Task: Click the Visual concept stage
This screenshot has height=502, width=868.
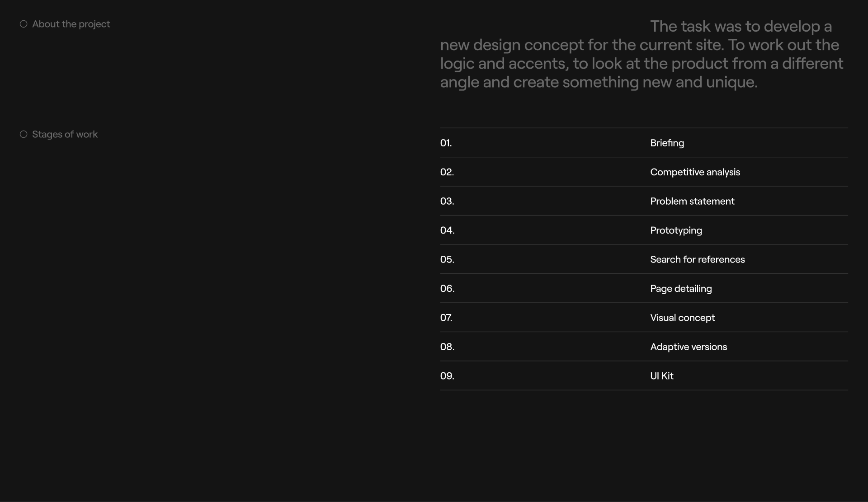Action: tap(682, 318)
